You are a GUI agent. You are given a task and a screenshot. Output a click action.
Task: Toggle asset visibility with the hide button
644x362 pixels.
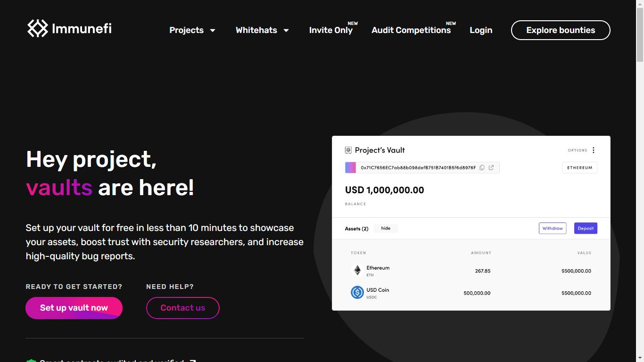[386, 228]
